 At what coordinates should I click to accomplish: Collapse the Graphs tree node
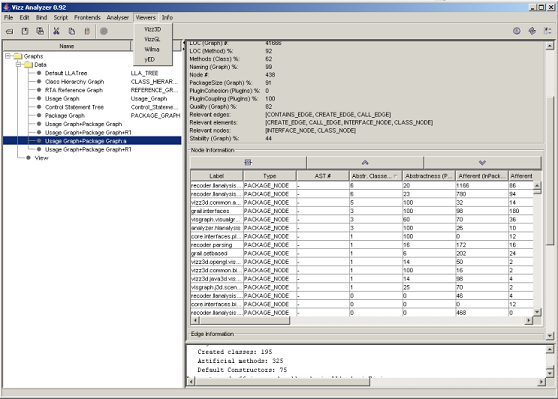coord(8,56)
